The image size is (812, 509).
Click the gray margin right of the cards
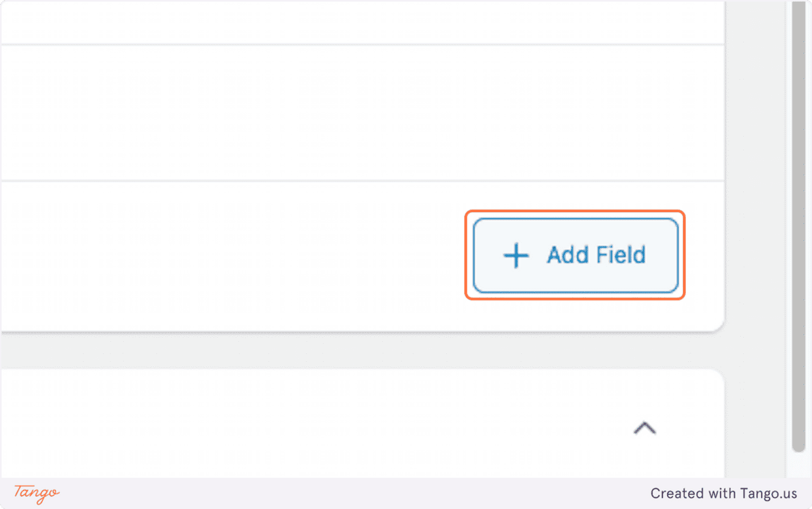click(x=755, y=238)
